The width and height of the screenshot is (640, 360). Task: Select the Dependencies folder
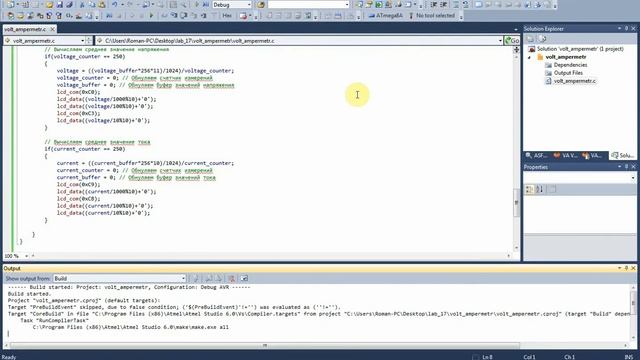pyautogui.click(x=570, y=65)
